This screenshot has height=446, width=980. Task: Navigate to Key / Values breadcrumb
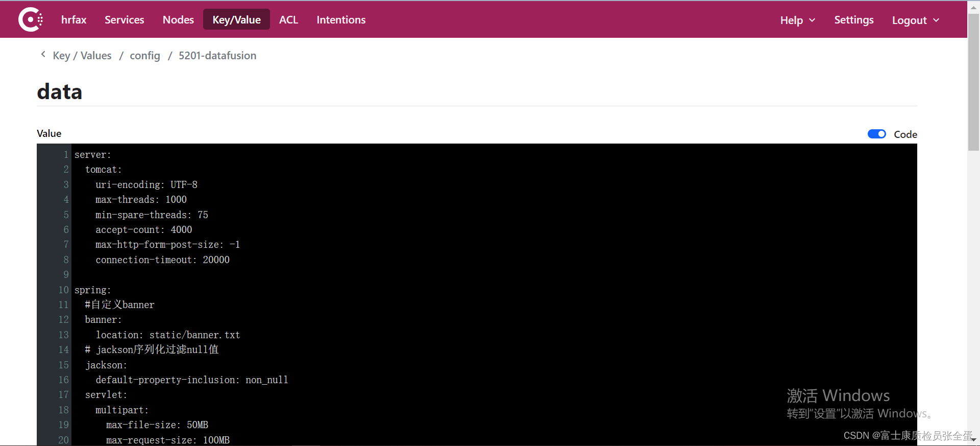[82, 56]
